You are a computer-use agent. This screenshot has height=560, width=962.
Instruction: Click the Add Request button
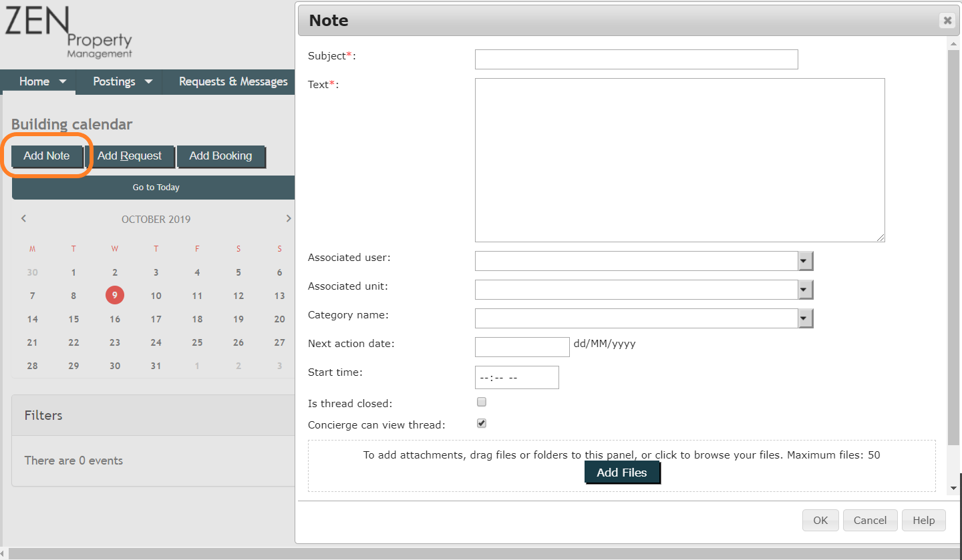point(132,156)
